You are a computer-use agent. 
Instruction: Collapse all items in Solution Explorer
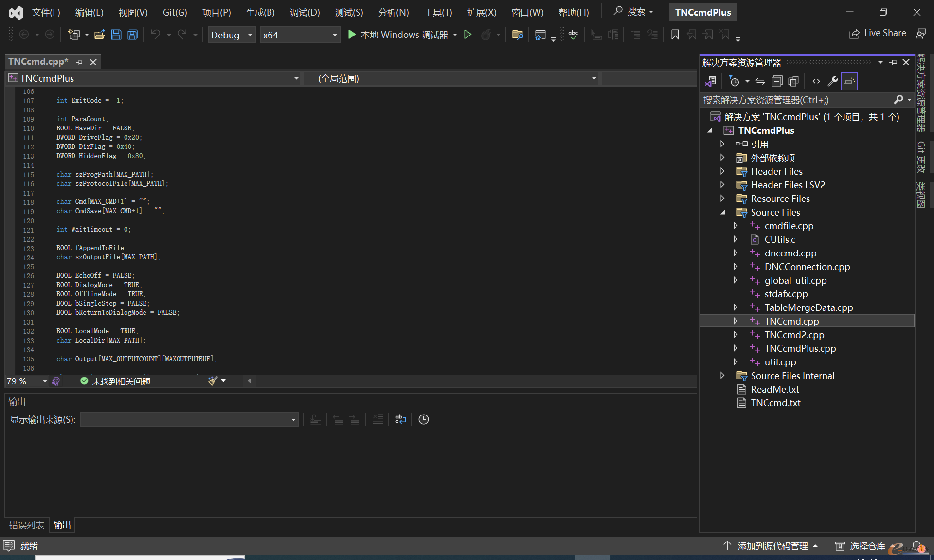[x=777, y=81]
